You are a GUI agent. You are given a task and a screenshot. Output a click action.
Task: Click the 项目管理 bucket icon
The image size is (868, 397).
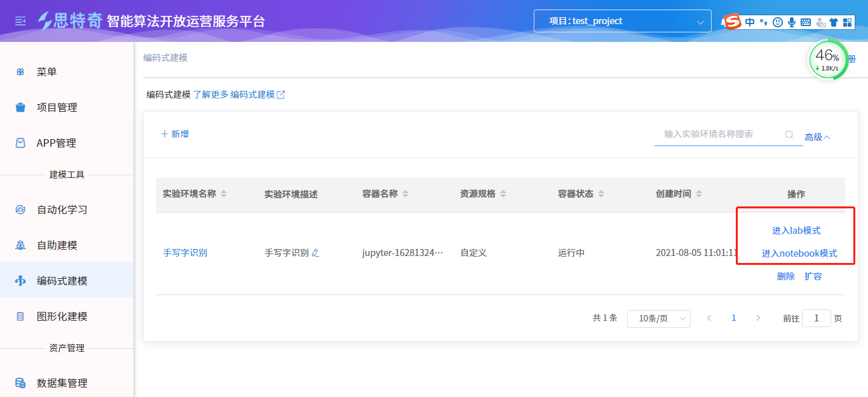tap(20, 107)
